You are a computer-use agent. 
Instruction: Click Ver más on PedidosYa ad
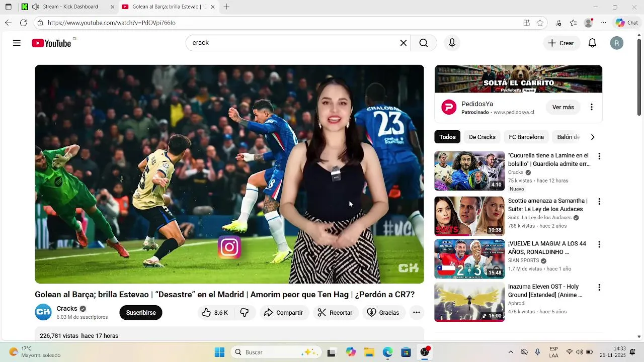pyautogui.click(x=563, y=107)
